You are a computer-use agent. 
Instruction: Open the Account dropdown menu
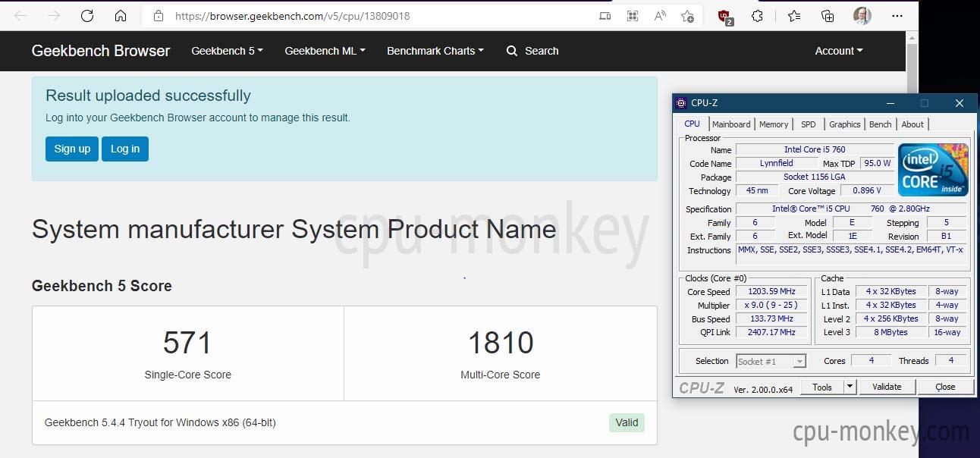coord(839,51)
